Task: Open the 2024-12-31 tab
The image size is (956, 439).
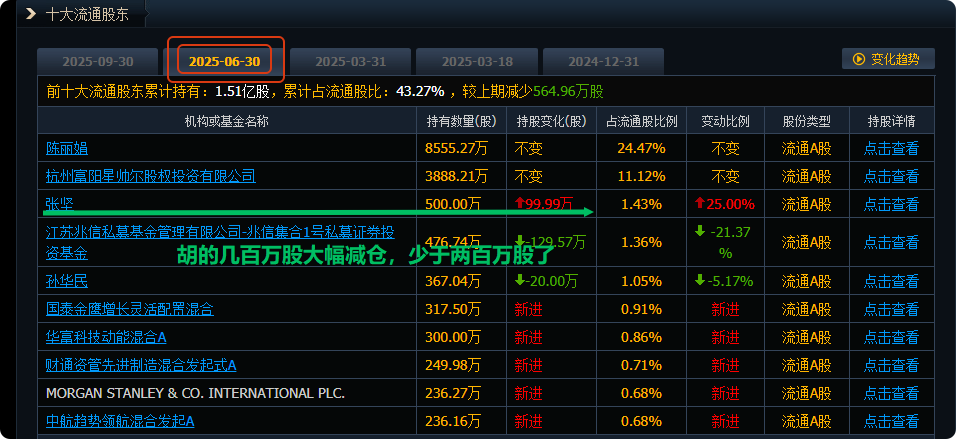Action: coord(604,62)
